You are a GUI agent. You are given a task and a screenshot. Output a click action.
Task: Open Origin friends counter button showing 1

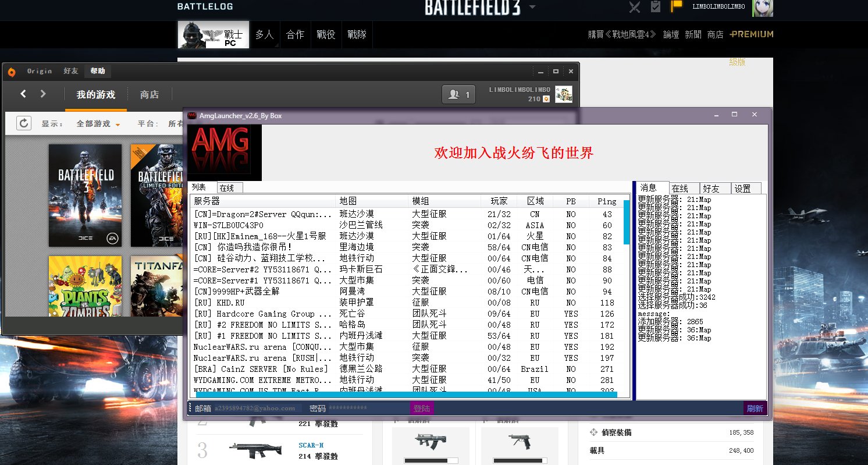click(459, 95)
